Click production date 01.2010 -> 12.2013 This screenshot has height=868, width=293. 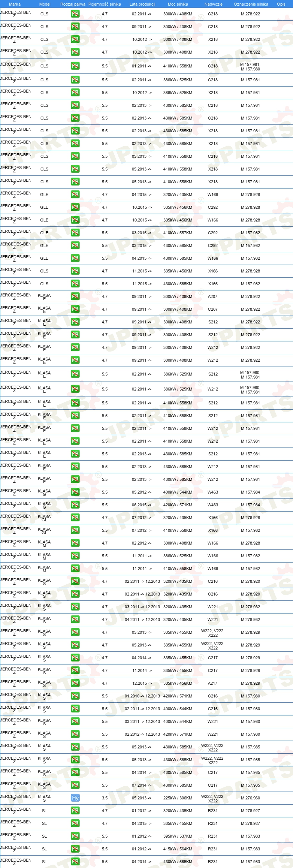pos(142,696)
